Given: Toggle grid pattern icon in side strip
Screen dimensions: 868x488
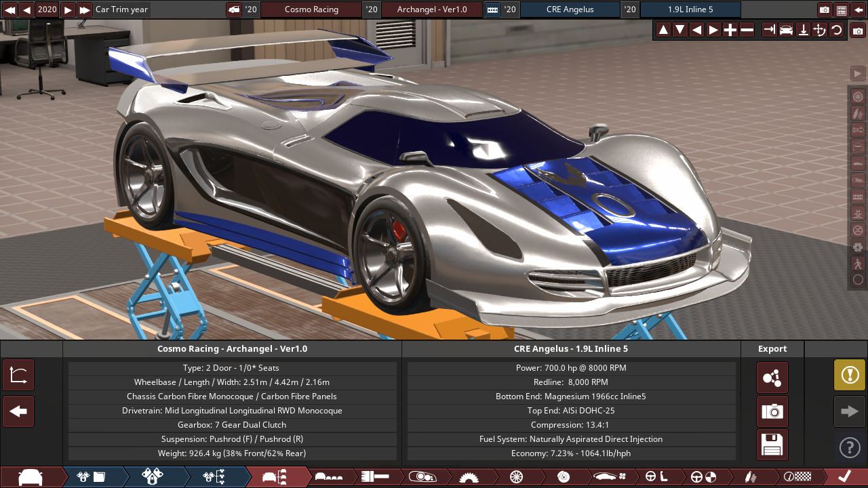Looking at the screenshot, I should pos(858,197).
